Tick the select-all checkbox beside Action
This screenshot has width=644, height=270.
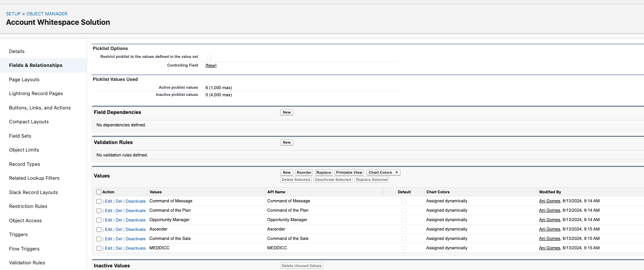(x=99, y=192)
